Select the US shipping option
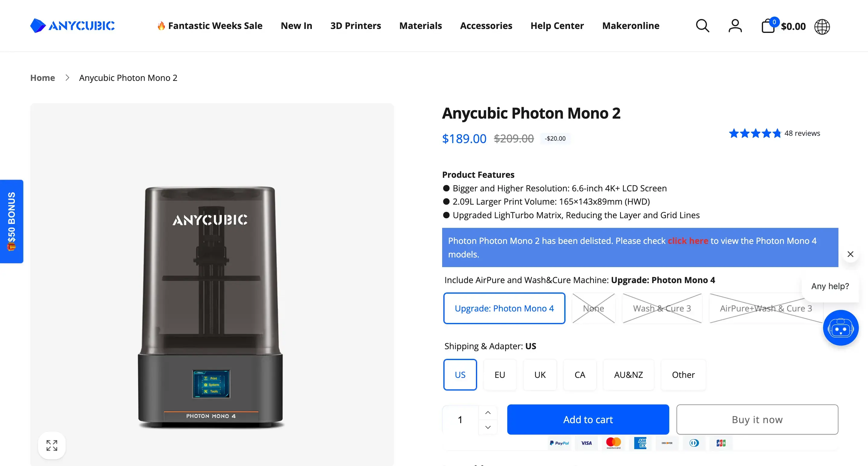Viewport: 868px width, 466px height. (x=460, y=375)
